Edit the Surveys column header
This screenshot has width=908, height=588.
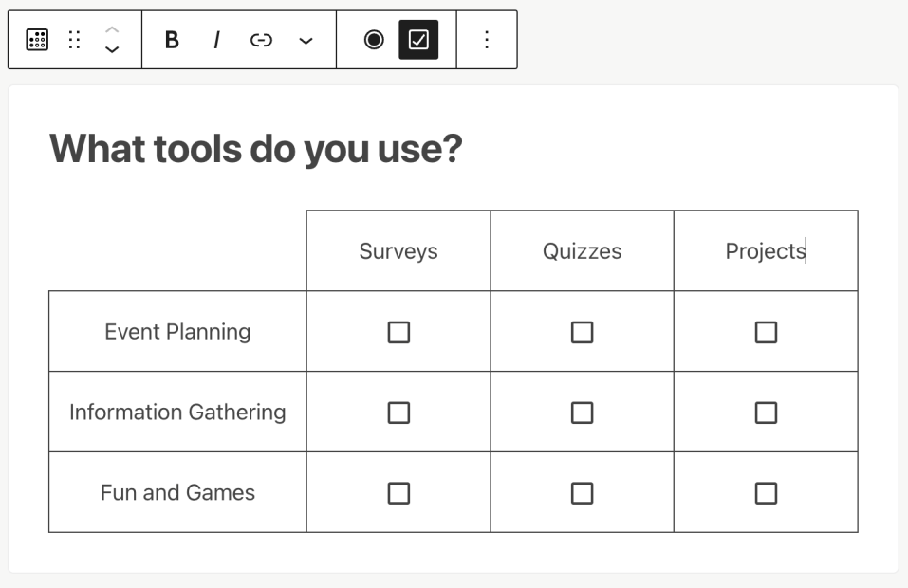(x=398, y=251)
